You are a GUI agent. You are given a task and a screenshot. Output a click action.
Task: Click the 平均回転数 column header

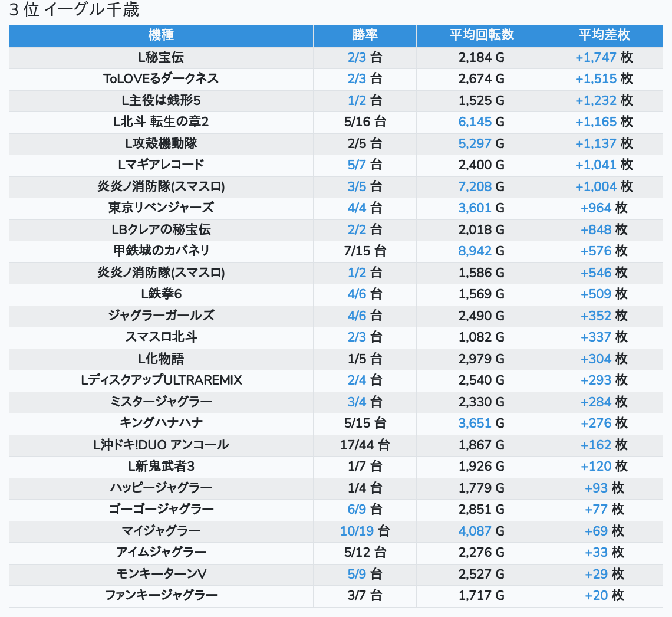coord(481,35)
